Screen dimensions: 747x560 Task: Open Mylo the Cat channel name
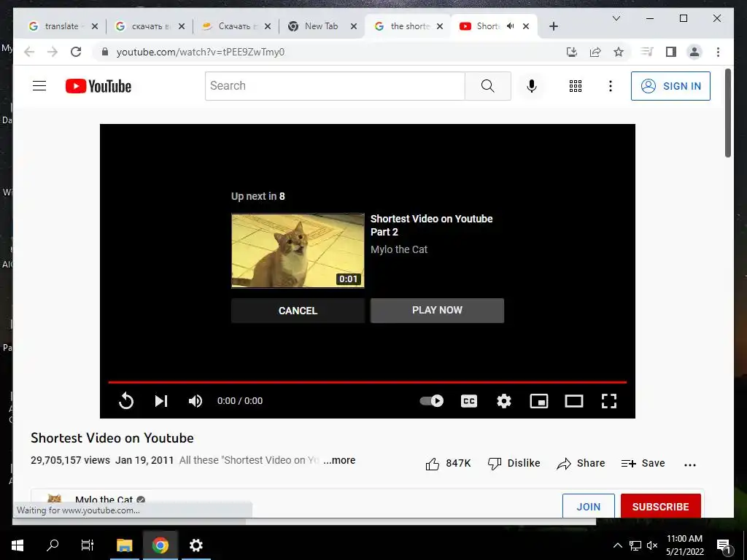104,499
